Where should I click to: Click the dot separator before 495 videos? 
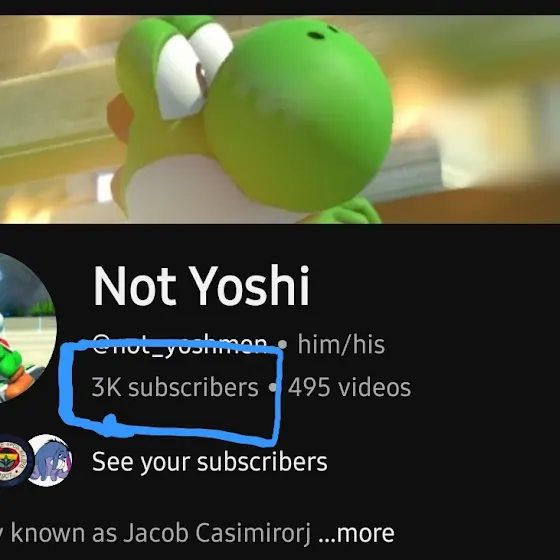coord(273,387)
